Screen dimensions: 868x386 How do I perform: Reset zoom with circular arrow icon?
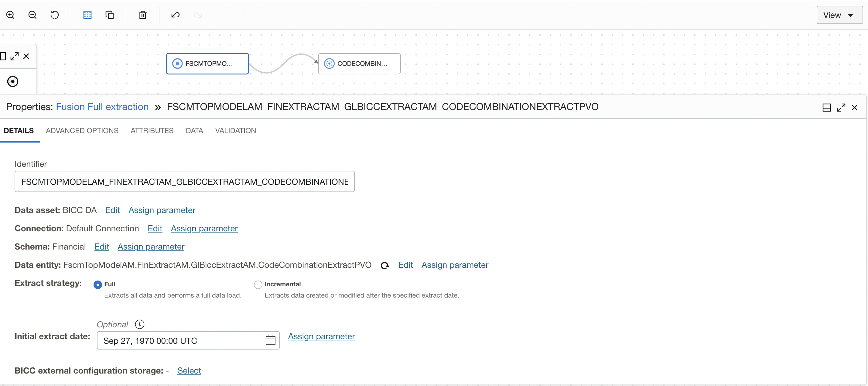point(55,15)
